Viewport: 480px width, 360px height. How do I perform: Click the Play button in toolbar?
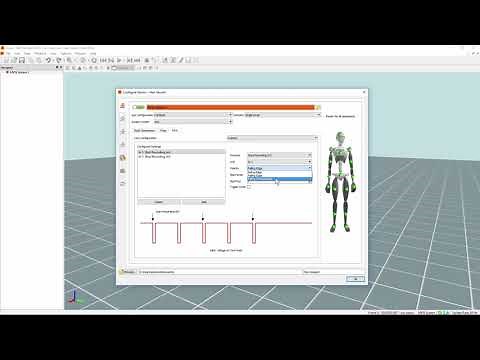119,60
